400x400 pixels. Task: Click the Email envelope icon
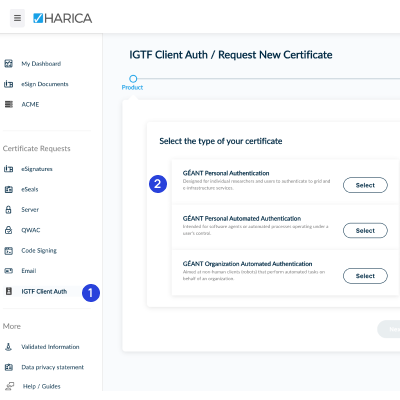9,271
